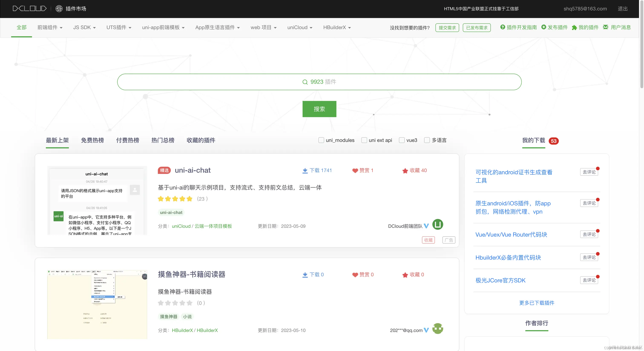Image resolution: width=644 pixels, height=351 pixels.
Task: Enable the 多语言 filter checkbox
Action: click(x=427, y=140)
